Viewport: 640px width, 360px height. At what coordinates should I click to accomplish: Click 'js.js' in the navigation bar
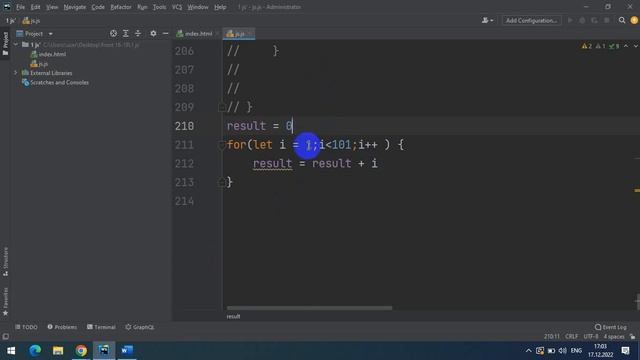coord(32,20)
